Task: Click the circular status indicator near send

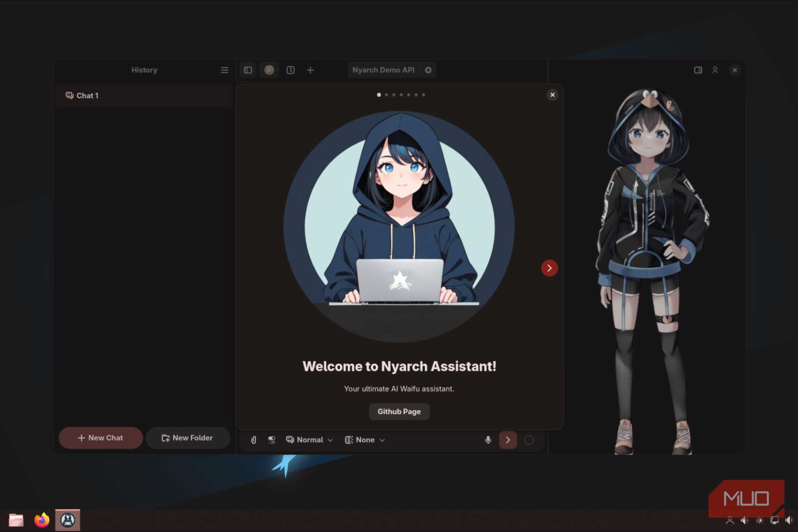Action: coord(529,440)
